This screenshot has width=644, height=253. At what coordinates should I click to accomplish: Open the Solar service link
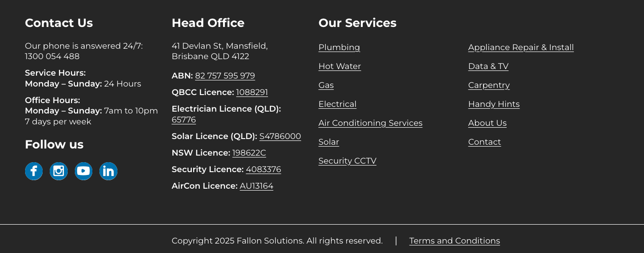[x=329, y=142]
